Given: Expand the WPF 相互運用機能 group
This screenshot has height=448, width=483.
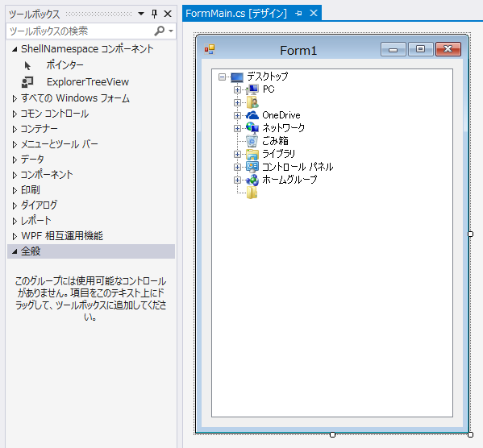Looking at the screenshot, I should (15, 236).
